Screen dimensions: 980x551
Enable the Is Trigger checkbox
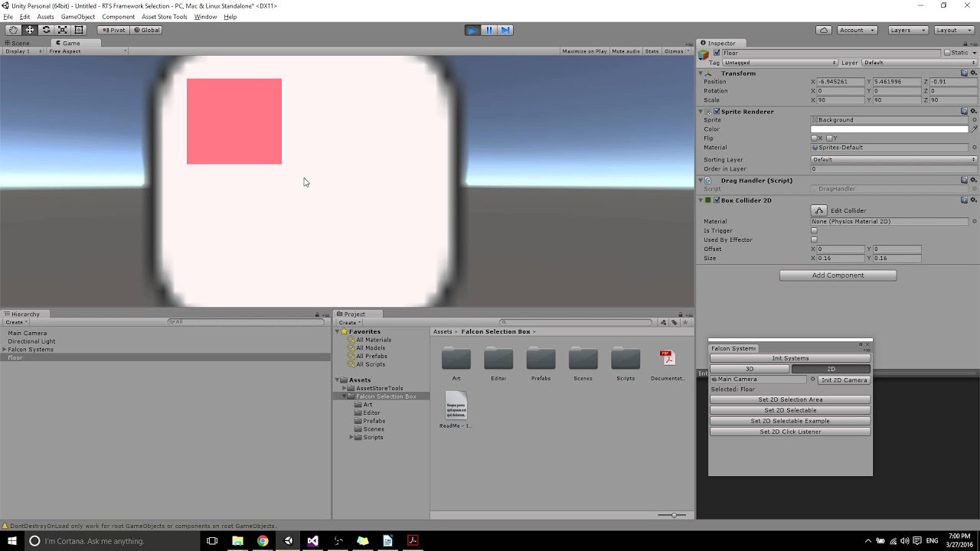pos(814,230)
